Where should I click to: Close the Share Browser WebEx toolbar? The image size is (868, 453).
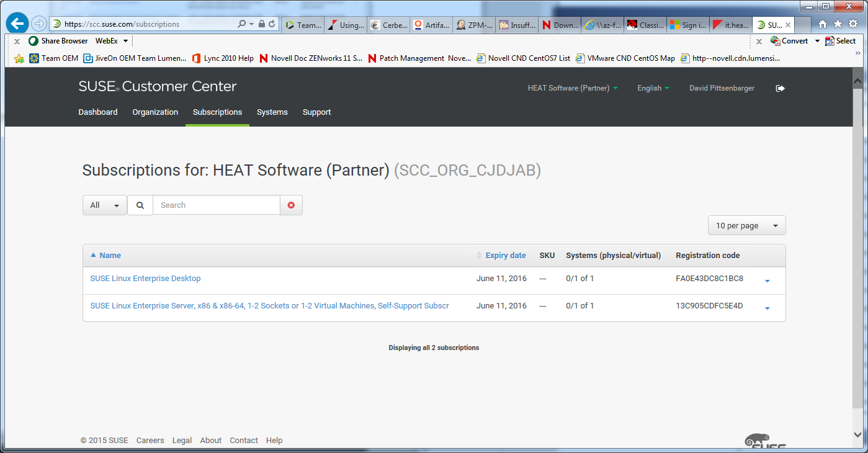(x=17, y=41)
